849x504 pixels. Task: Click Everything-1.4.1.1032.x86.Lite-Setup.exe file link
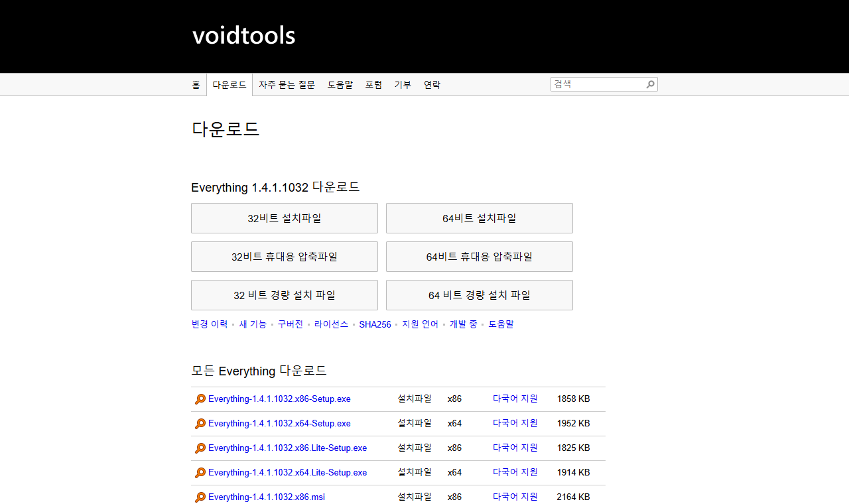click(x=288, y=448)
